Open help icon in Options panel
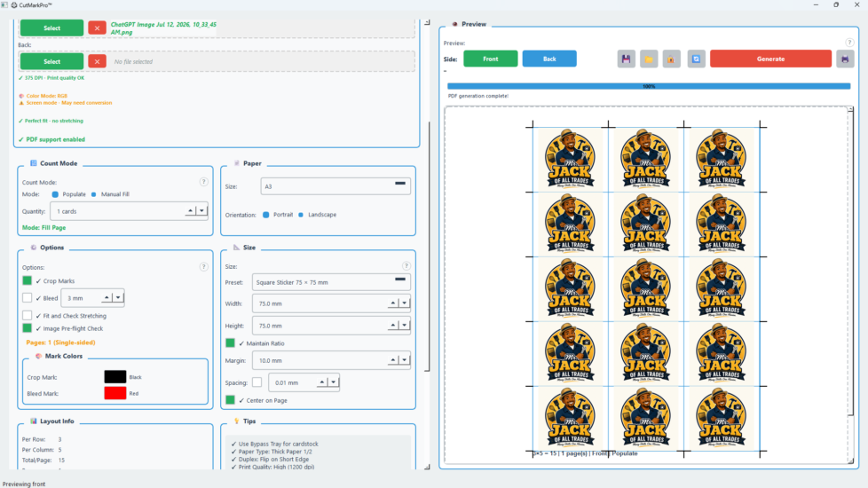 point(204,267)
